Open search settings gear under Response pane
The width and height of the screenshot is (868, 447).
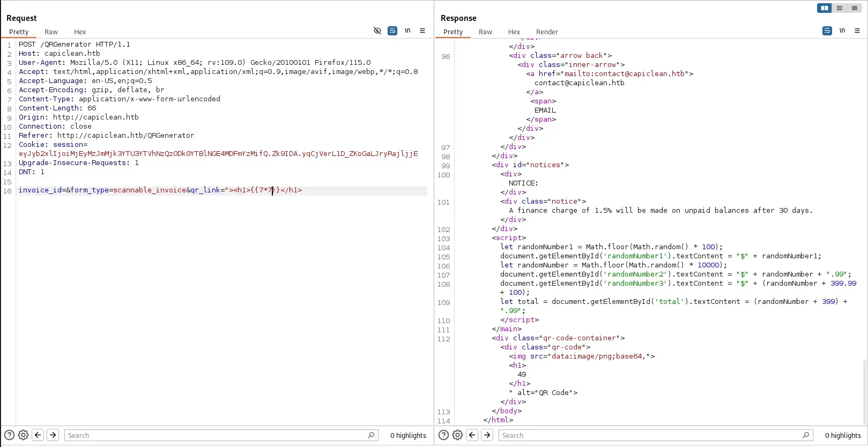coord(457,435)
